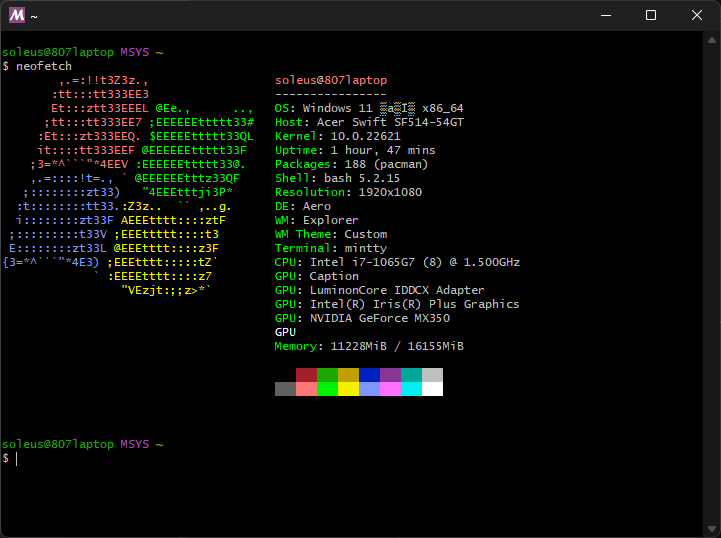This screenshot has width=721, height=538.
Task: Click the tilde title text in the title bar
Action: 34,17
